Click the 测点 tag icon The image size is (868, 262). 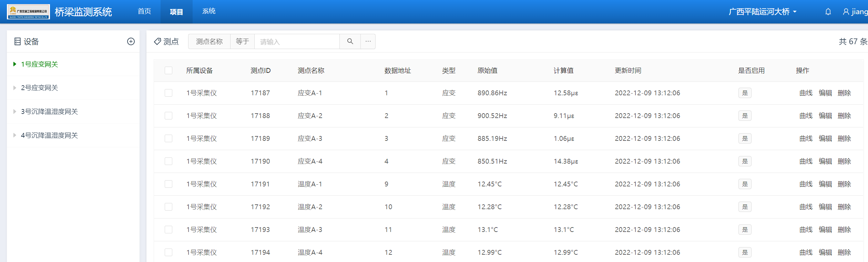tap(157, 41)
